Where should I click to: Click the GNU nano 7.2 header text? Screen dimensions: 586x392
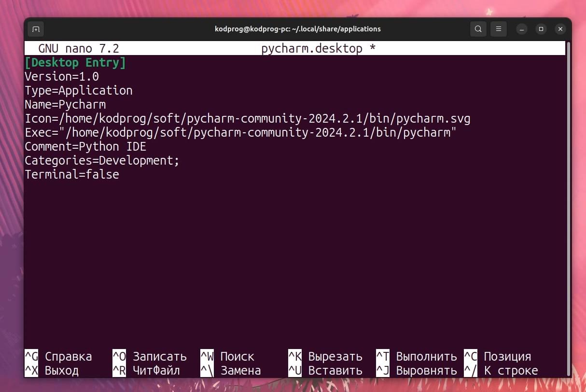point(79,49)
